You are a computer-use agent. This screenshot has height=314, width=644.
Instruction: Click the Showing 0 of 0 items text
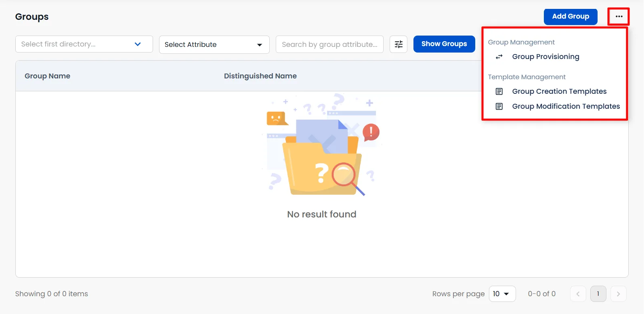[x=52, y=294]
